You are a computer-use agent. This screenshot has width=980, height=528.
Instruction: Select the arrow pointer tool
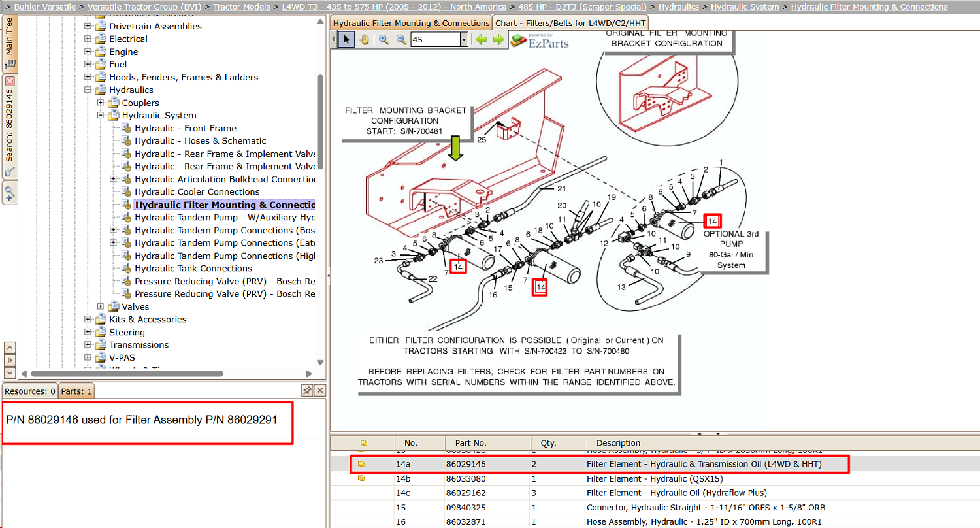click(x=346, y=39)
